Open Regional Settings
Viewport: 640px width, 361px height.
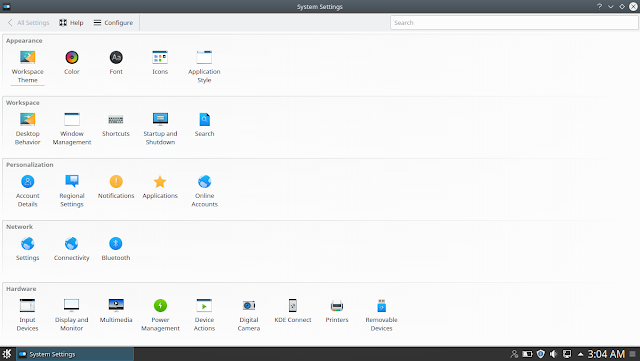point(71,191)
